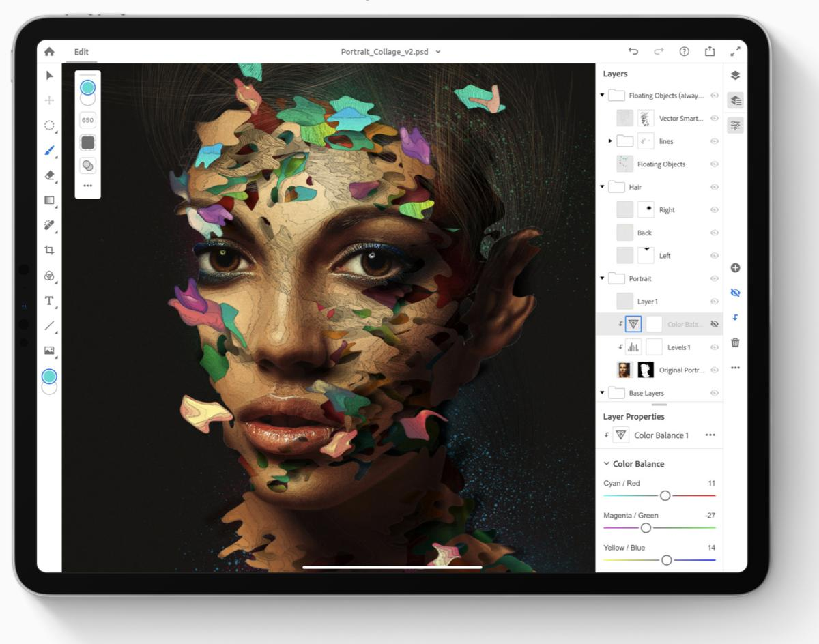
Task: Select the Line shape tool
Action: pyautogui.click(x=49, y=326)
